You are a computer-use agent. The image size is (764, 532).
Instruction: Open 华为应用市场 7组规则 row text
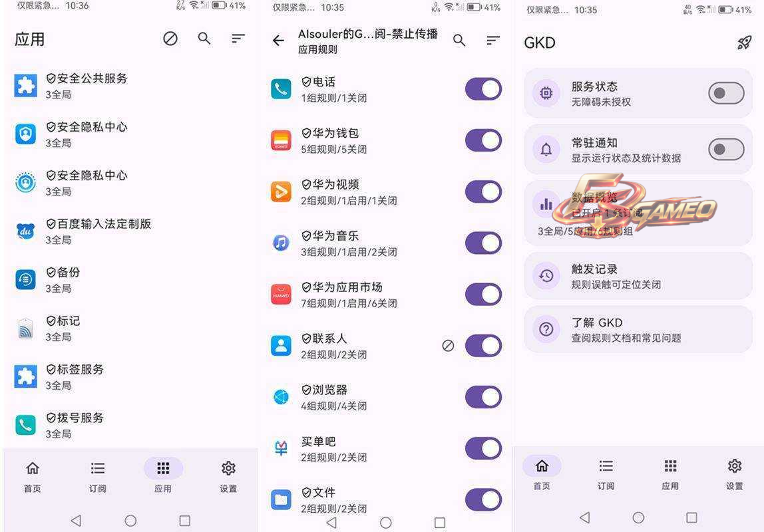[x=349, y=295]
